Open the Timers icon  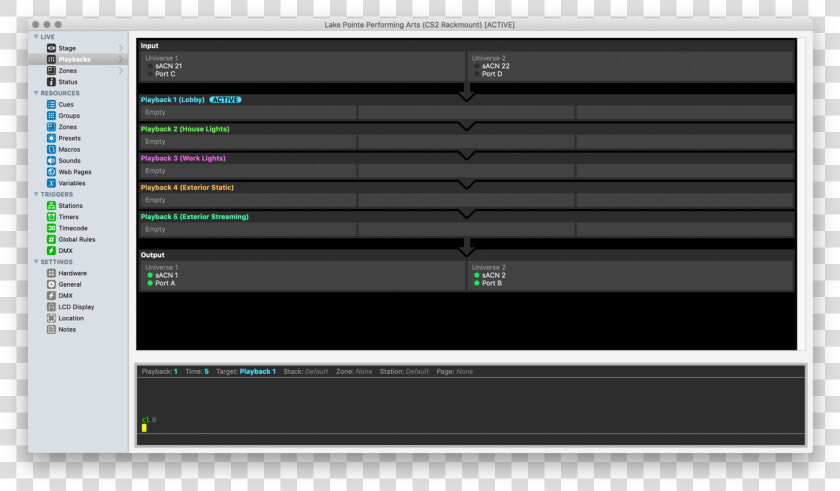pos(51,217)
